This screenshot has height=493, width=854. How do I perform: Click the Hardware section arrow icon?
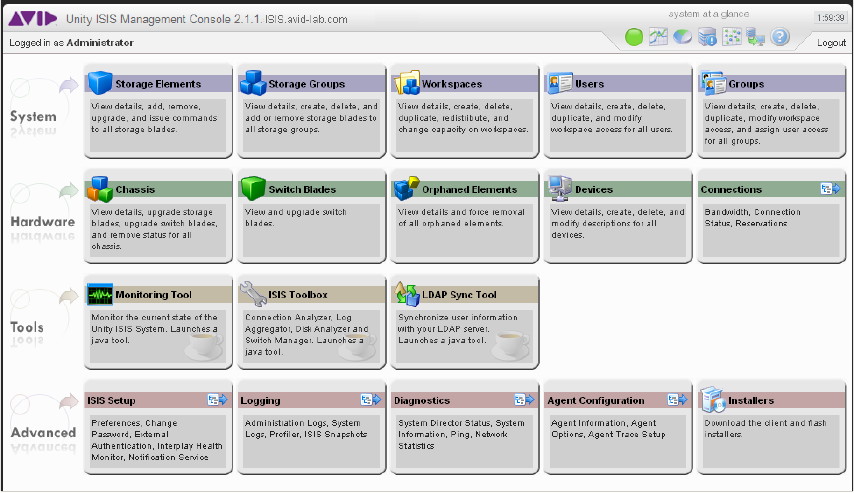coord(69,191)
